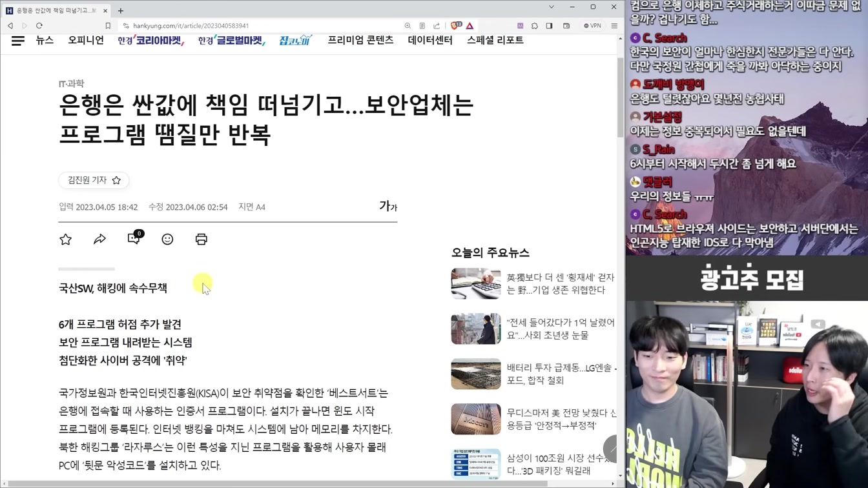Select the Hankyung article browser tab
The width and height of the screenshot is (868, 488).
[x=57, y=10]
